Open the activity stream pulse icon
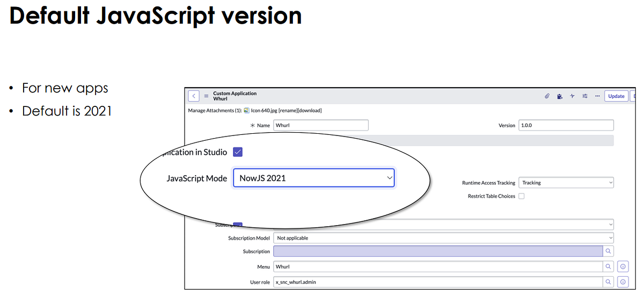Screen dimensions: 644x302 click(572, 96)
